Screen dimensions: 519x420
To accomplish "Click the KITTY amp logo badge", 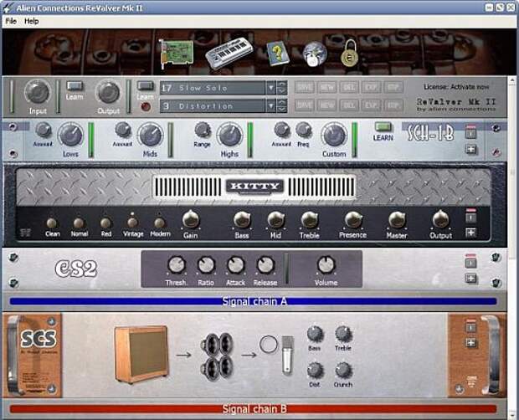I will (254, 187).
